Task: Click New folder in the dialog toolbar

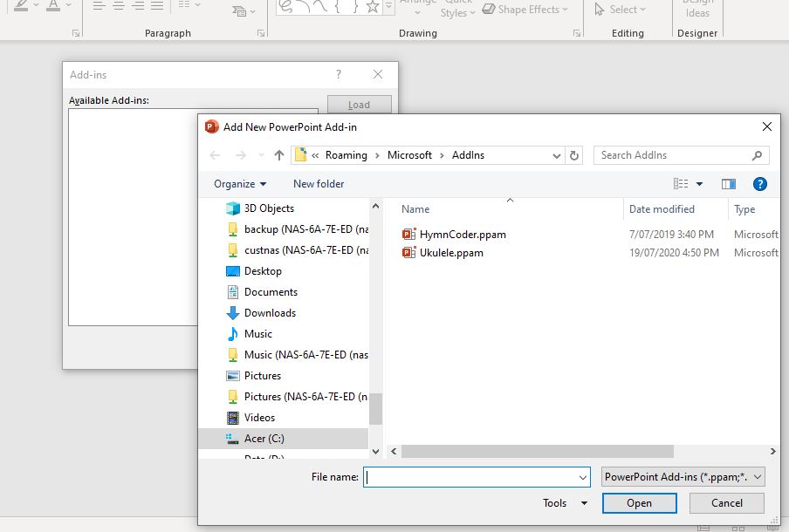Action: point(319,184)
